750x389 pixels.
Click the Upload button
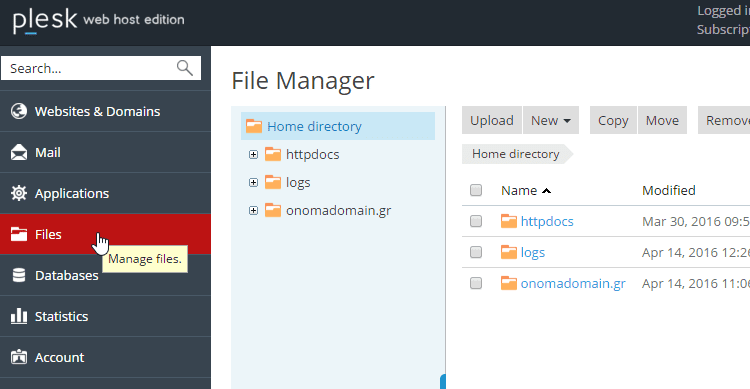(492, 120)
